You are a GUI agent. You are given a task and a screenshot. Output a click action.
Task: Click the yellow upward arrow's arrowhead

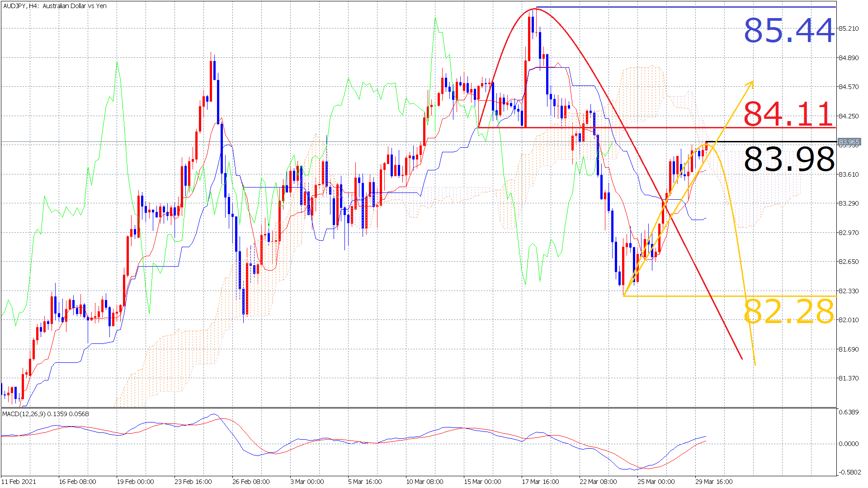752,82
